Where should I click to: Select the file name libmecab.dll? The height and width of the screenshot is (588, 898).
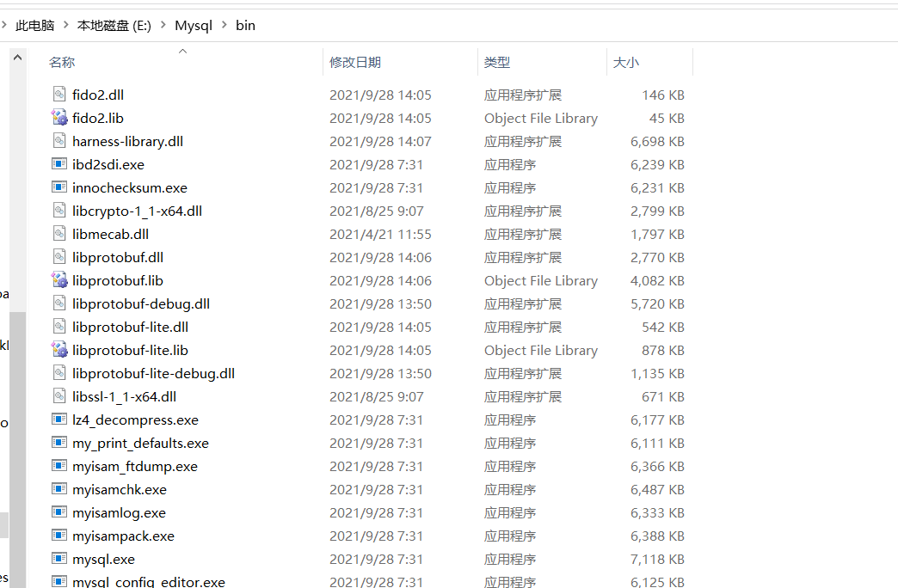point(111,234)
